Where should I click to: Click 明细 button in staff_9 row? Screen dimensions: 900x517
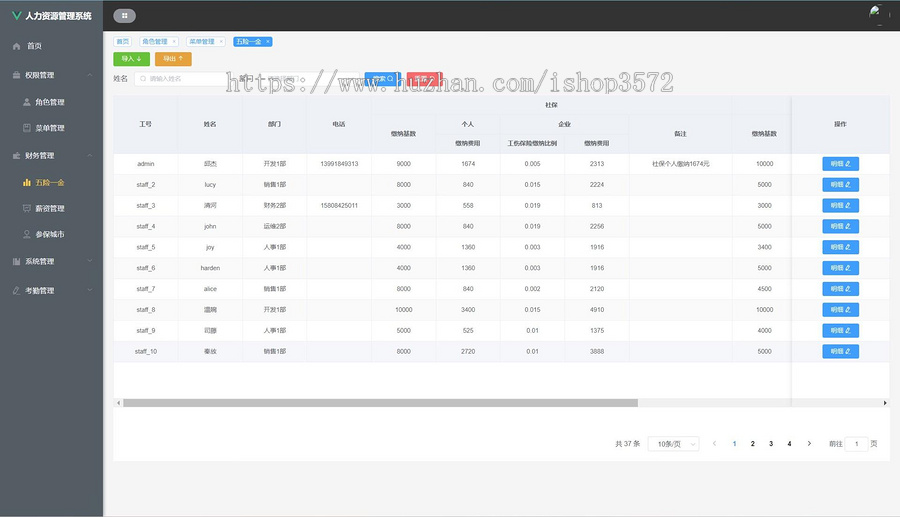tap(840, 331)
